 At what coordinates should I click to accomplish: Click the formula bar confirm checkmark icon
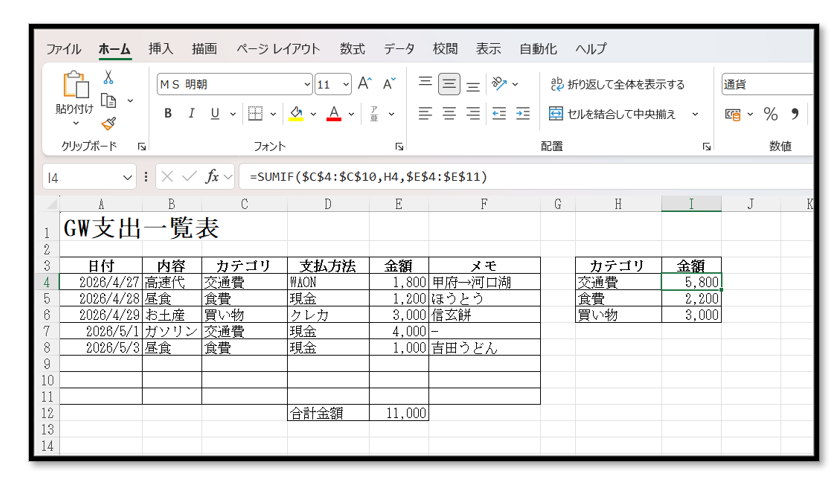click(x=189, y=177)
